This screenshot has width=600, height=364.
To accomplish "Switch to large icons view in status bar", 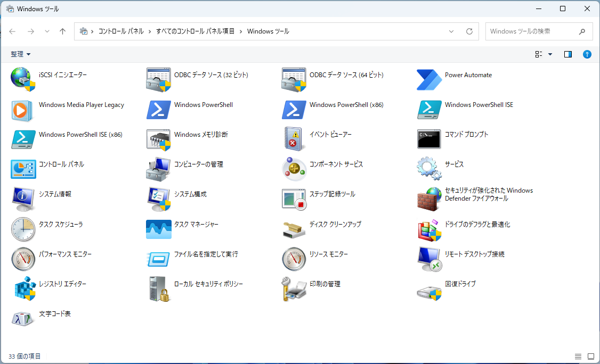I will [x=590, y=357].
